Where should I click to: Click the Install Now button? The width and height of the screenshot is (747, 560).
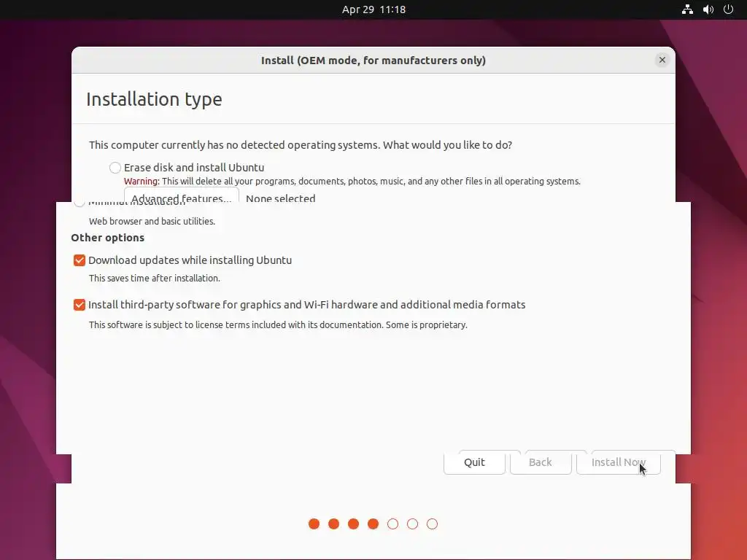[x=619, y=462]
